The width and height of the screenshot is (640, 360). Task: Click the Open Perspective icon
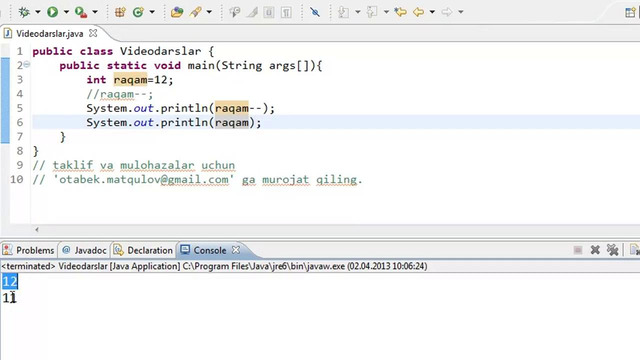[631, 12]
